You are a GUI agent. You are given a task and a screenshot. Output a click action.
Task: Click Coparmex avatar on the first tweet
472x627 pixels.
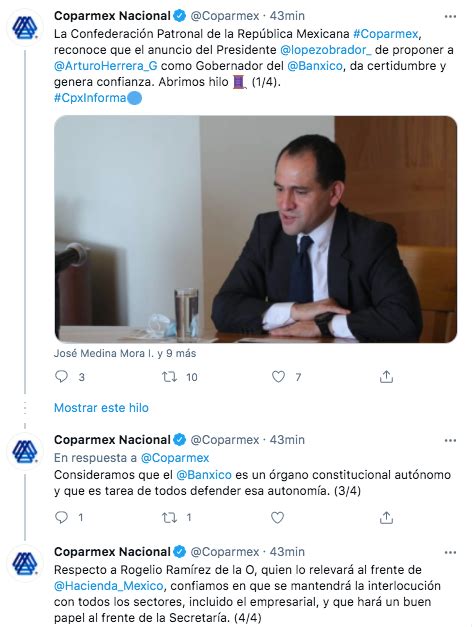25,28
